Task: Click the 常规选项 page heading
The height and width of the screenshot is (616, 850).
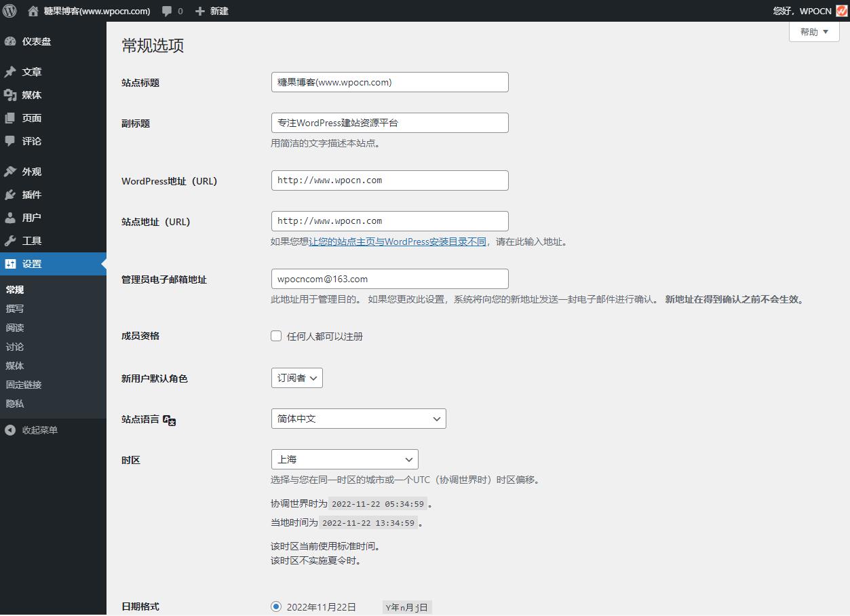Action: pos(153,45)
